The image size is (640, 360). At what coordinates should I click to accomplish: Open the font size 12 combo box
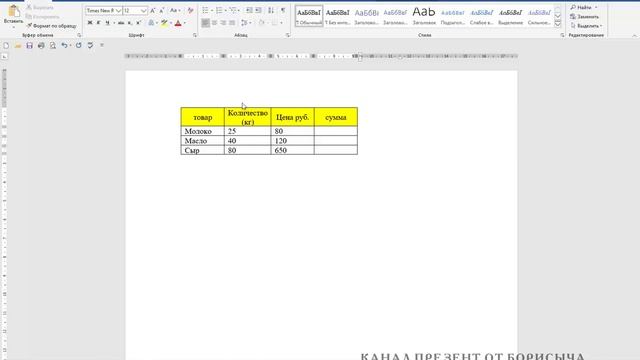pos(135,11)
